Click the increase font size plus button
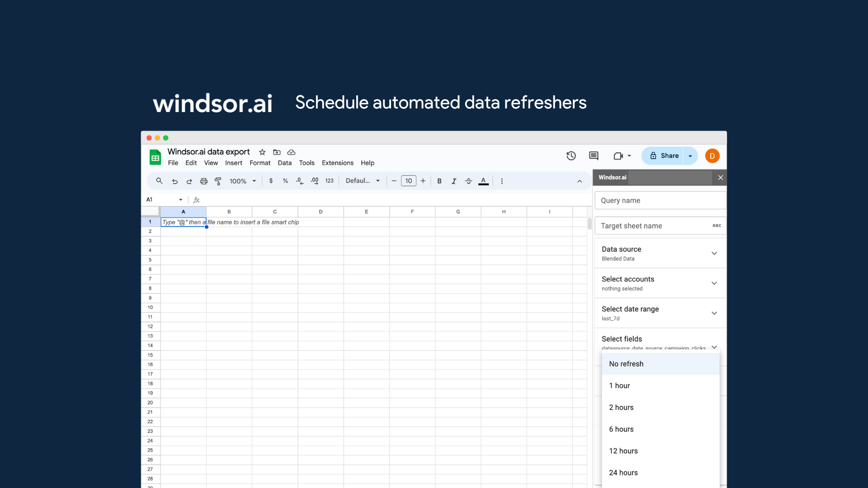The width and height of the screenshot is (868, 488). (x=423, y=181)
